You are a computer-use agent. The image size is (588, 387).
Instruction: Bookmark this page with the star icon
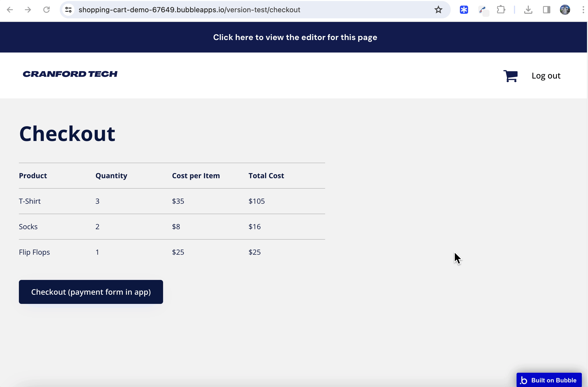[x=438, y=10]
